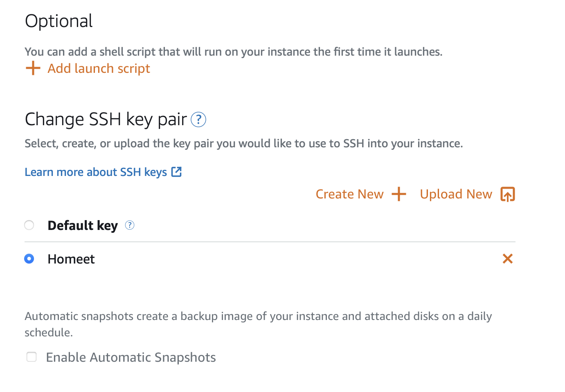Click the Enable Automatic Snapshots label

(131, 357)
